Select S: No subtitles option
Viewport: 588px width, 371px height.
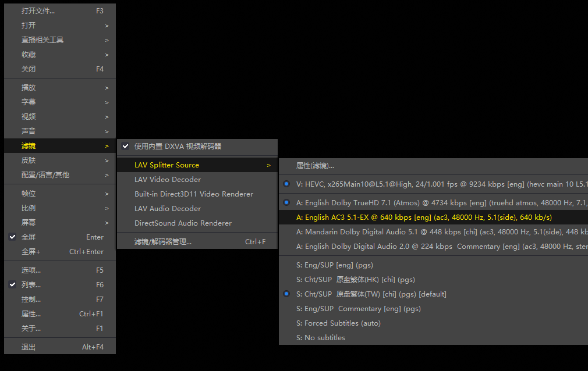pyautogui.click(x=434, y=338)
